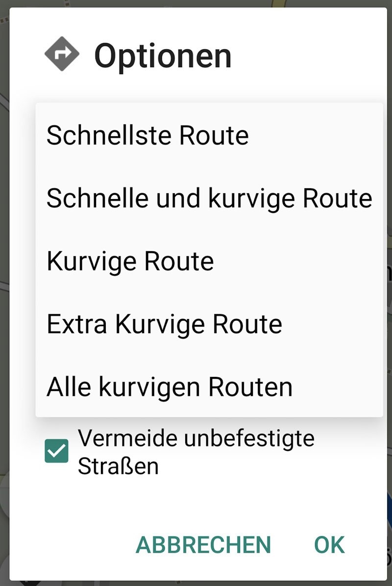Click the route directions diamond icon
This screenshot has width=392, height=586.
(62, 54)
